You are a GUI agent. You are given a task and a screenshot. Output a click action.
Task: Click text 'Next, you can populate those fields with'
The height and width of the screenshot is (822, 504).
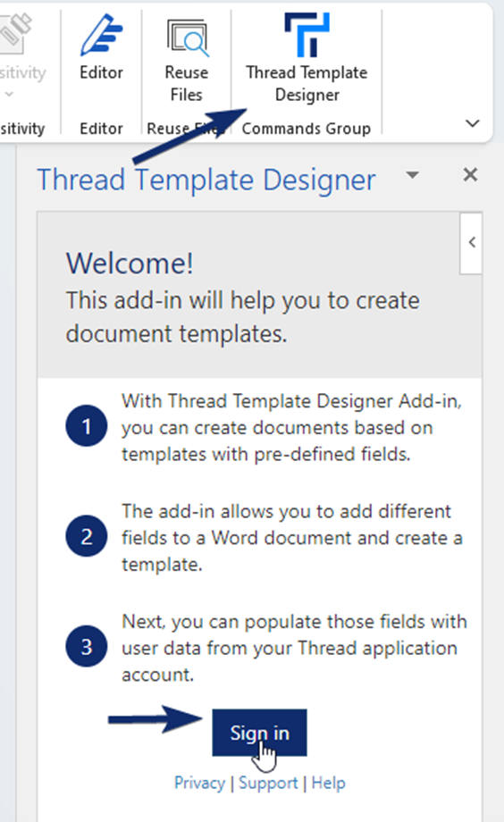click(294, 622)
